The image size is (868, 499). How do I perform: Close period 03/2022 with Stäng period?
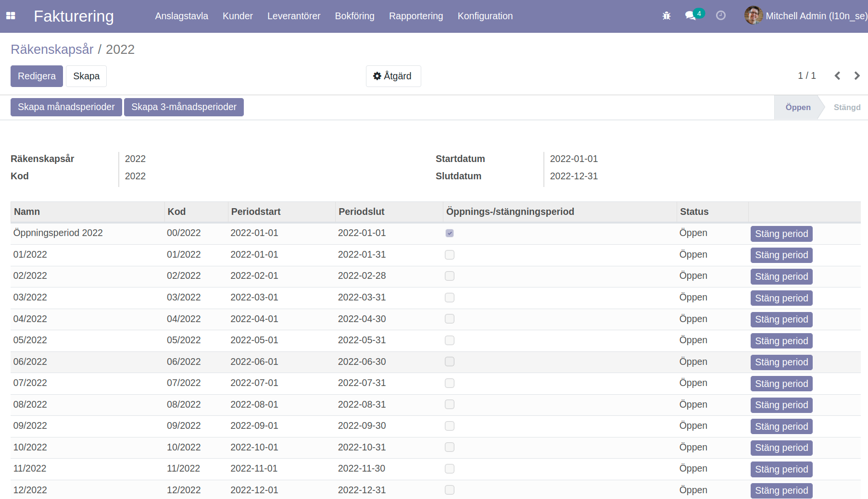[781, 298]
